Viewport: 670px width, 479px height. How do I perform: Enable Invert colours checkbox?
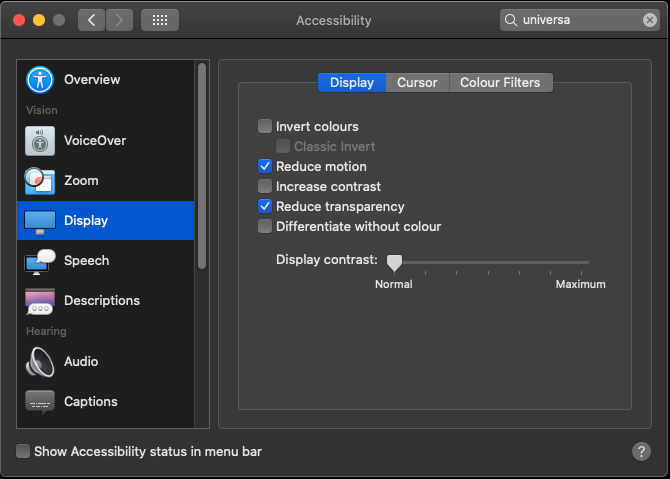[x=265, y=126]
